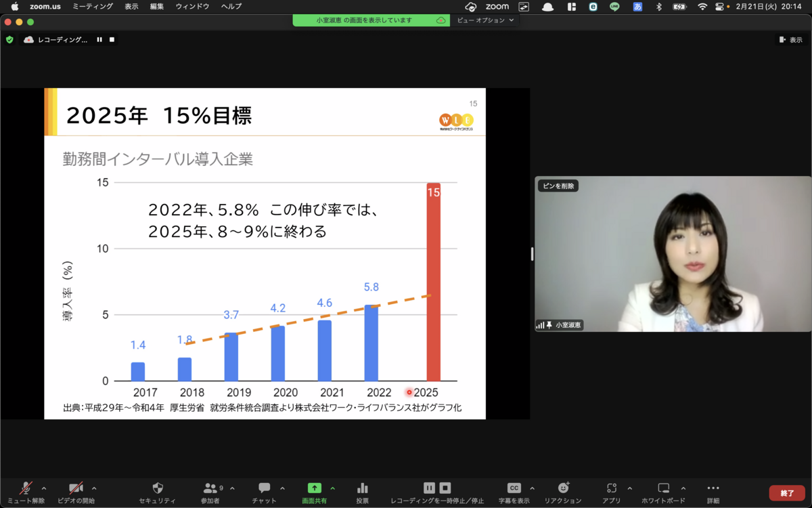The width and height of the screenshot is (812, 508).
Task: Open the アプリ apps icon
Action: 612,492
